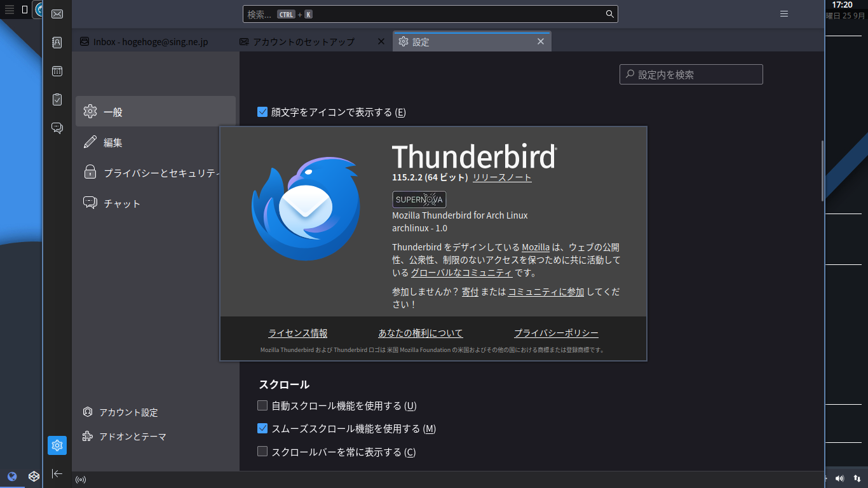Screen dimensions: 868x488
Task: Open the Calendar space icon
Action: (57, 71)
